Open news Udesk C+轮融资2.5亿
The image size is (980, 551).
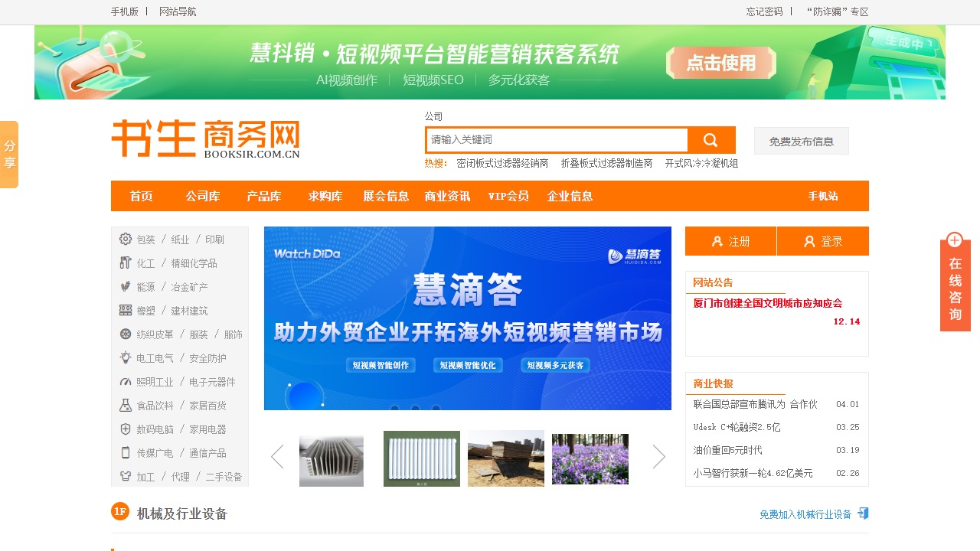[737, 427]
